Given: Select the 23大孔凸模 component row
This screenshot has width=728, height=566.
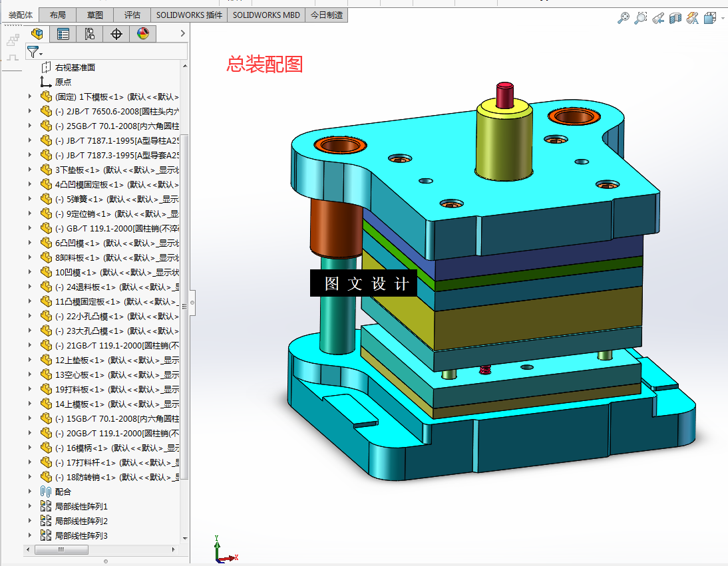Looking at the screenshot, I should click(x=110, y=331).
